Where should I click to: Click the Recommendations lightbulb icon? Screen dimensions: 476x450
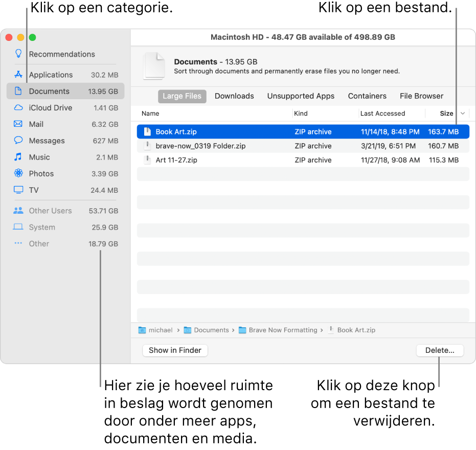coord(18,54)
